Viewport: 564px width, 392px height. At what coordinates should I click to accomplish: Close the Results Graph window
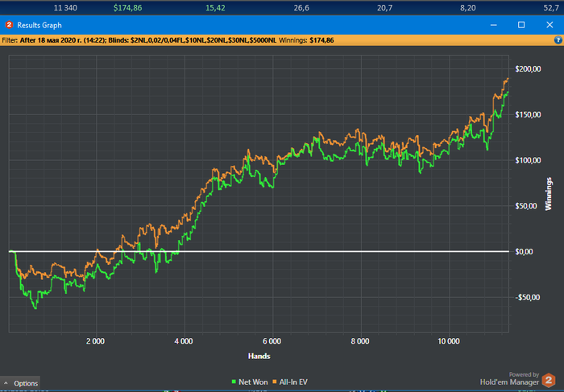(x=549, y=25)
